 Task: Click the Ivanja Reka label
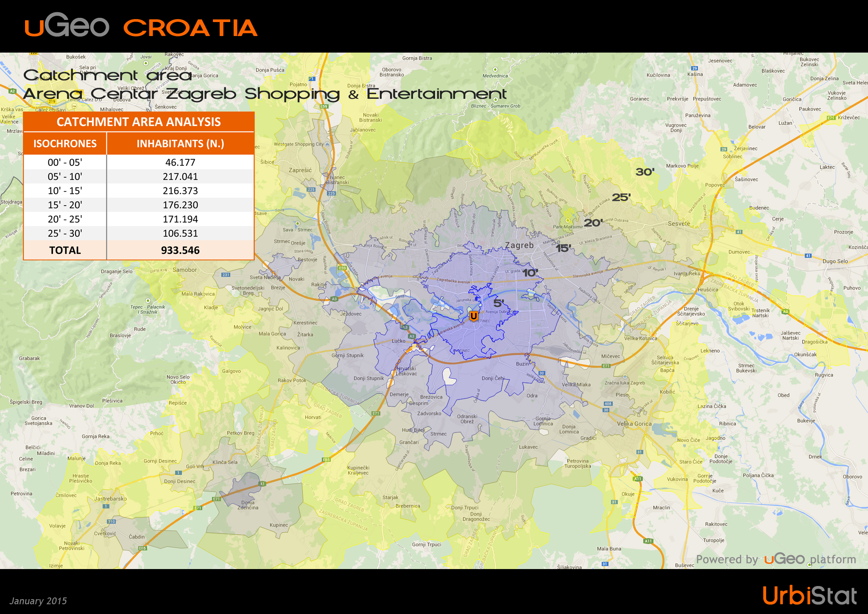coord(687,274)
